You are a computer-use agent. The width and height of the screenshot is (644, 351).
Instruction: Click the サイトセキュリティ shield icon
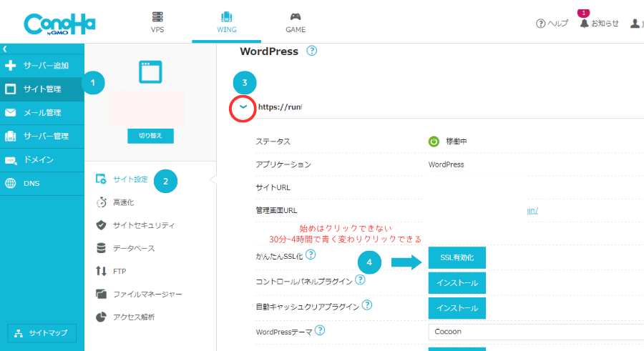101,225
